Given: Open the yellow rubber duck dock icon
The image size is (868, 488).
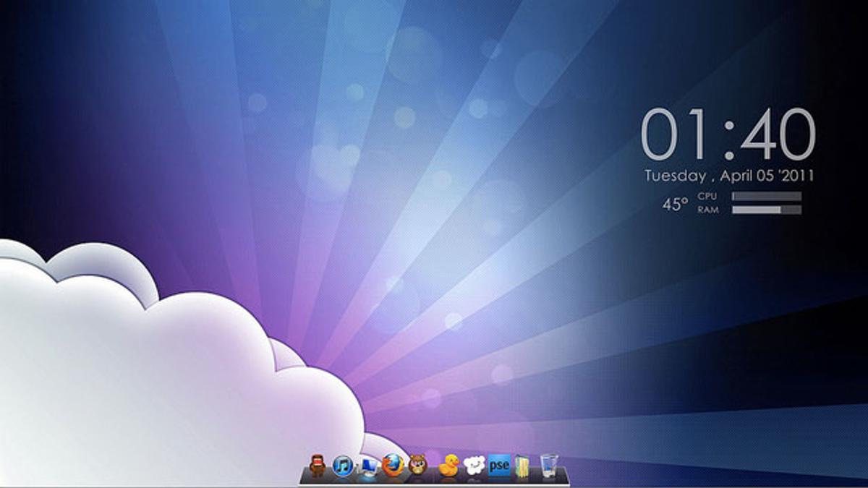Looking at the screenshot, I should (x=449, y=465).
